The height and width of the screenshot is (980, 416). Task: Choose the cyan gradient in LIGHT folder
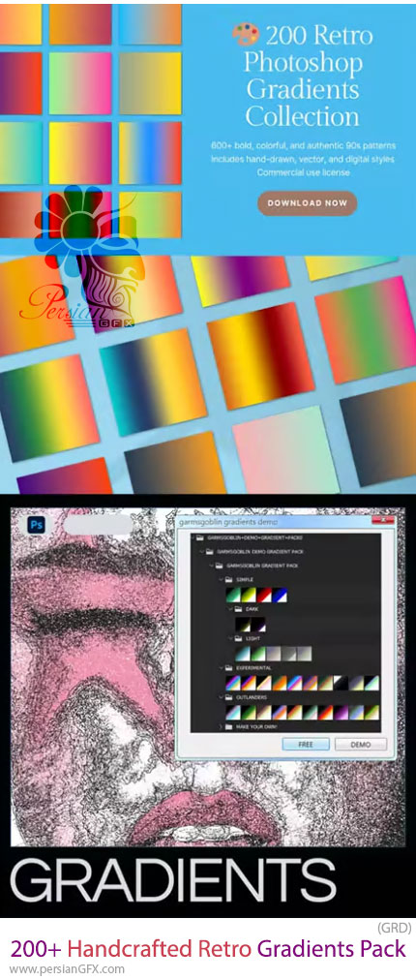pos(243,653)
